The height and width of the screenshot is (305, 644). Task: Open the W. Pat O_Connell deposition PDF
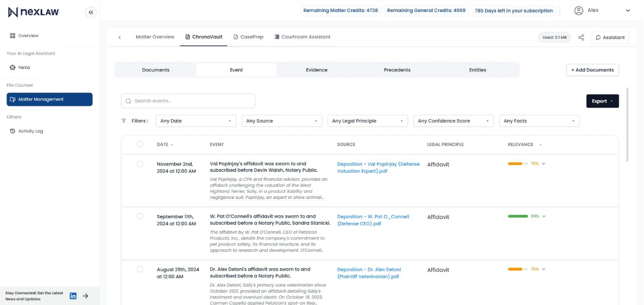click(x=373, y=220)
